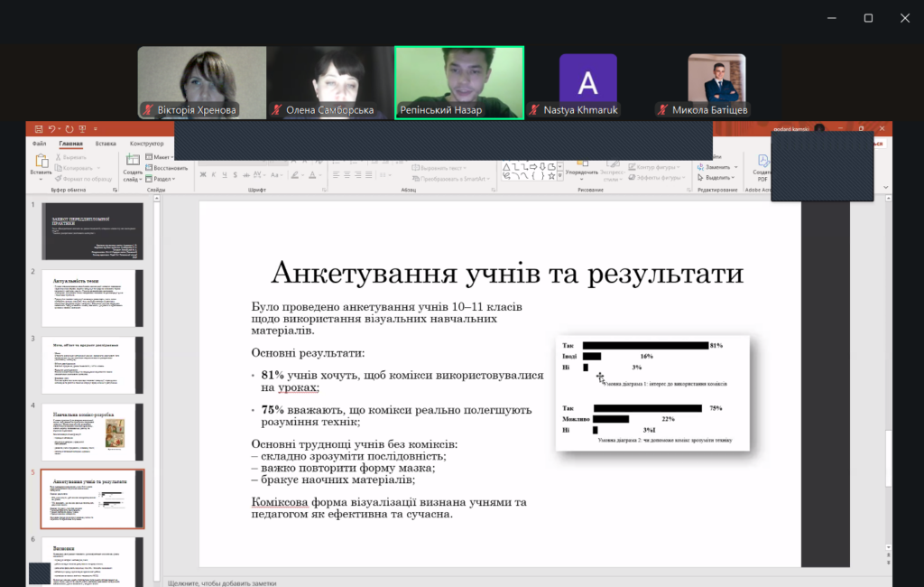This screenshot has height=587, width=924.
Task: Toggle bold Ж formatting
Action: [x=203, y=174]
